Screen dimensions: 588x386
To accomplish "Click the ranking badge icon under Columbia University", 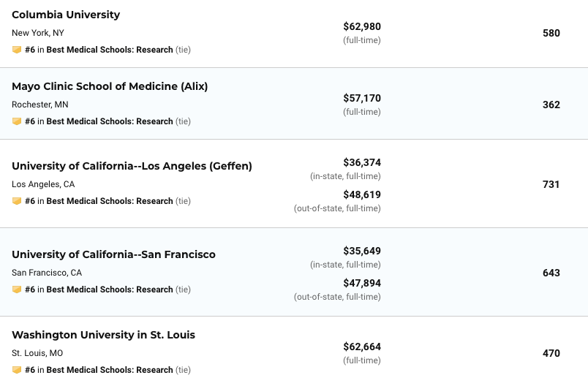I will pyautogui.click(x=17, y=50).
